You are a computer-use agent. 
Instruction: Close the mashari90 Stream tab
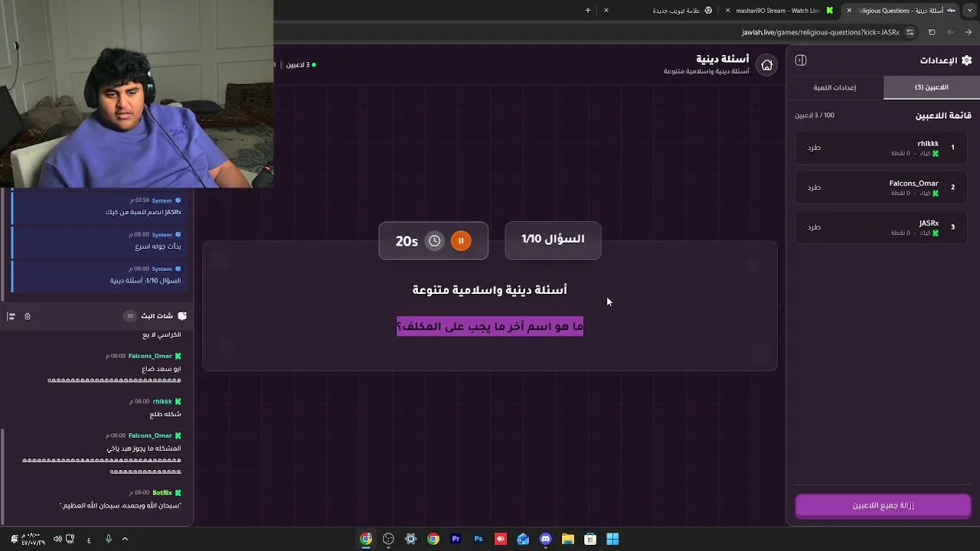727,11
